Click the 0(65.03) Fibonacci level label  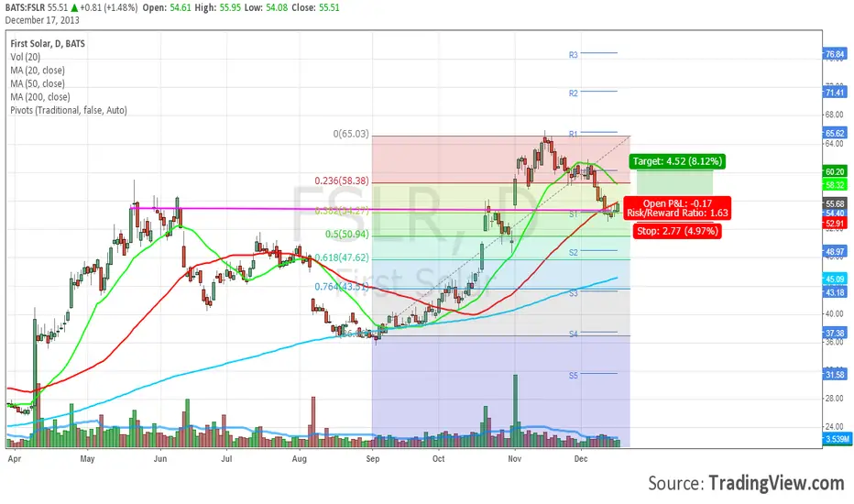click(351, 134)
